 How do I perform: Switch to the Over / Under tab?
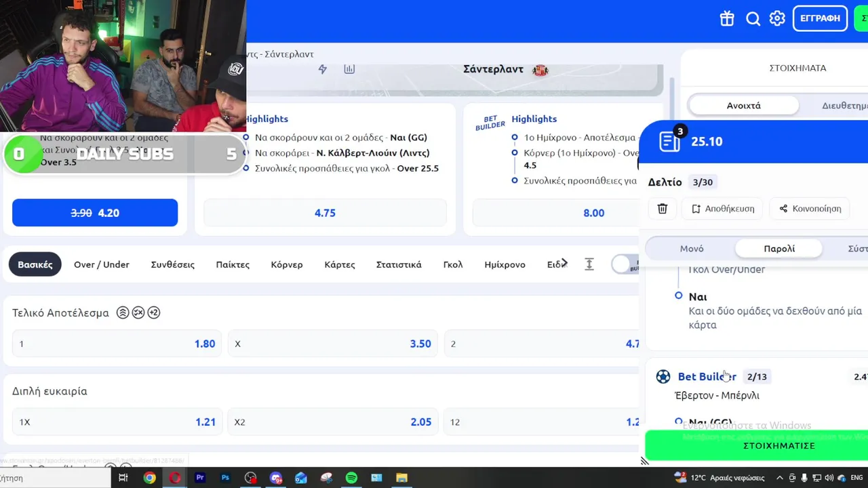point(102,264)
